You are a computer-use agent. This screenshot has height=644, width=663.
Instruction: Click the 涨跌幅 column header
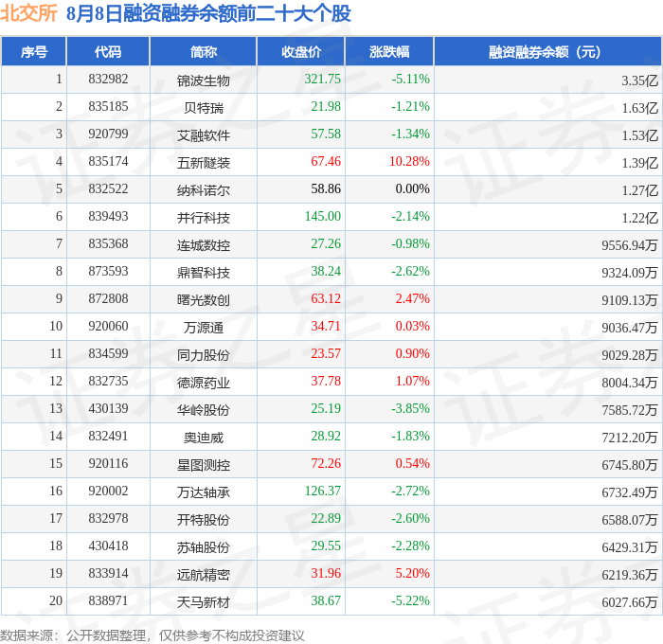(389, 52)
